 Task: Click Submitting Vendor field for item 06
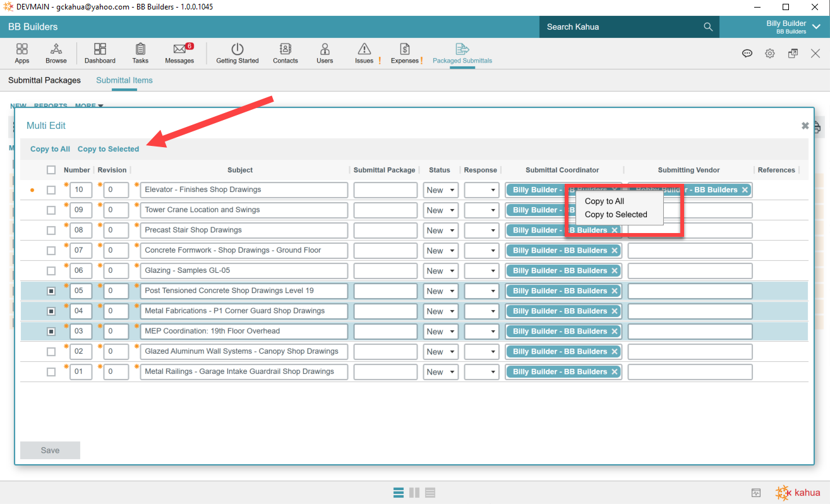pyautogui.click(x=690, y=271)
